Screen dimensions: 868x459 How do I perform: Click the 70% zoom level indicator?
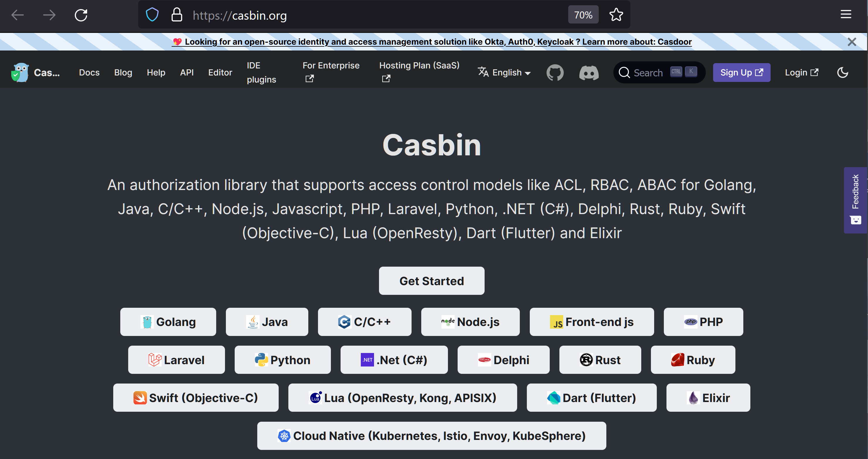click(583, 15)
